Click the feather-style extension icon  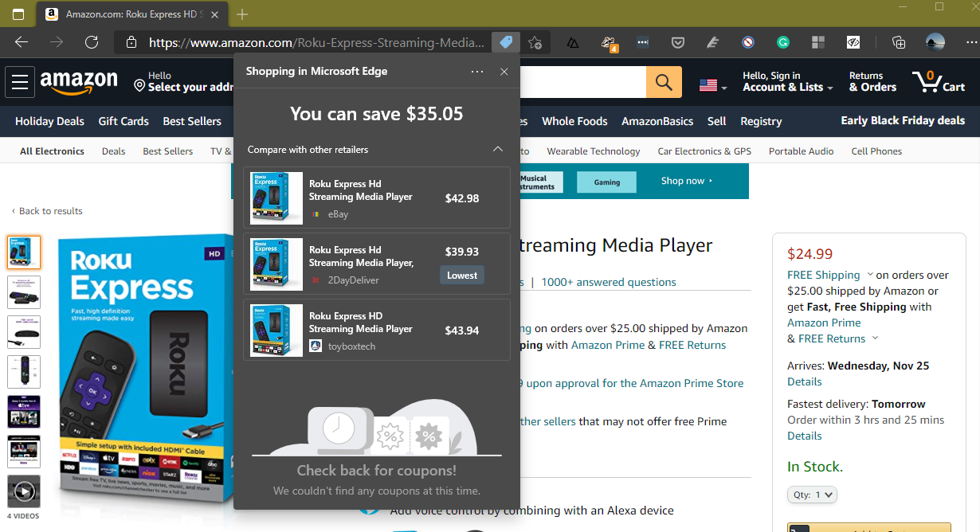(713, 42)
